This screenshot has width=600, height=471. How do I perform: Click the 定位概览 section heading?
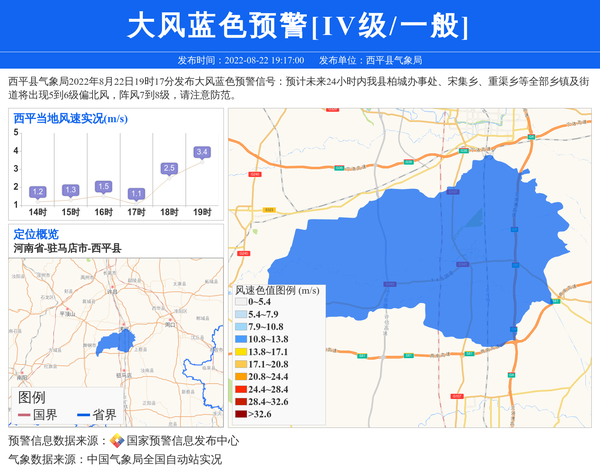[36, 234]
